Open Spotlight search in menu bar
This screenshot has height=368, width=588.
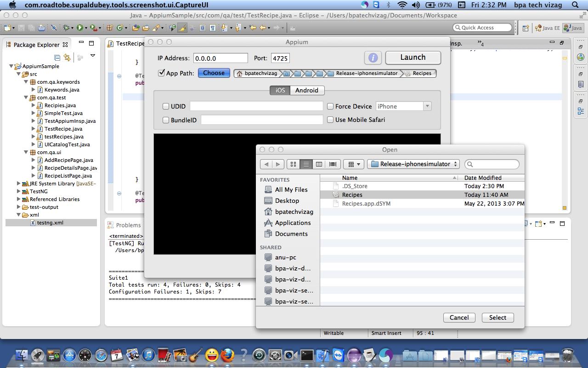tap(575, 5)
